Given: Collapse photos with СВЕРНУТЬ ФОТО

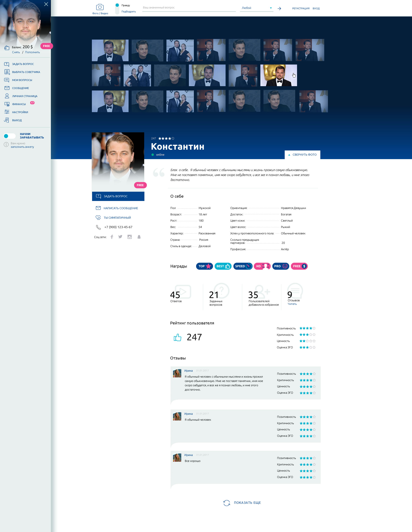Looking at the screenshot, I should pyautogui.click(x=302, y=155).
